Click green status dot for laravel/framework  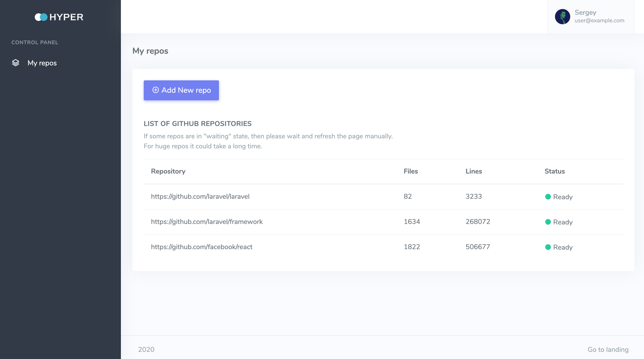548,222
